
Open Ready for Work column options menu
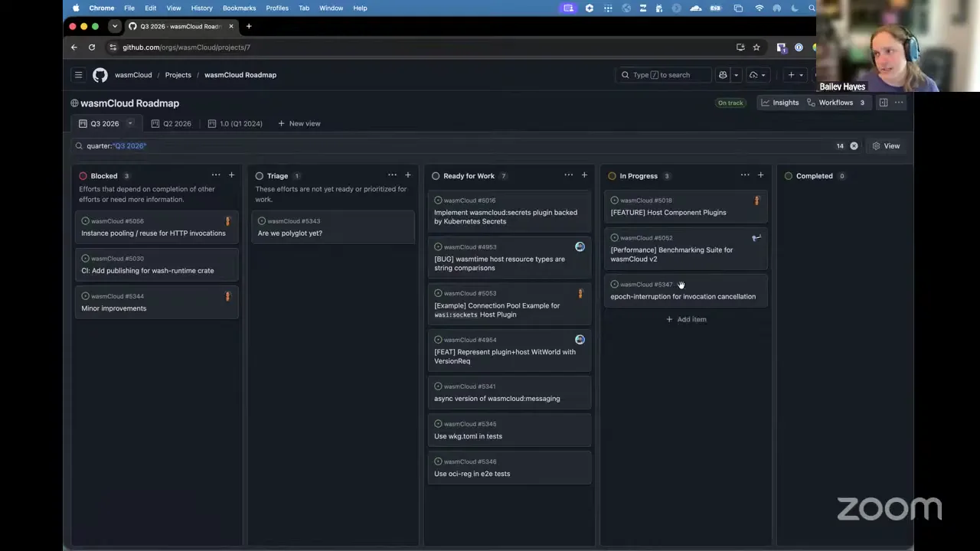tap(568, 175)
